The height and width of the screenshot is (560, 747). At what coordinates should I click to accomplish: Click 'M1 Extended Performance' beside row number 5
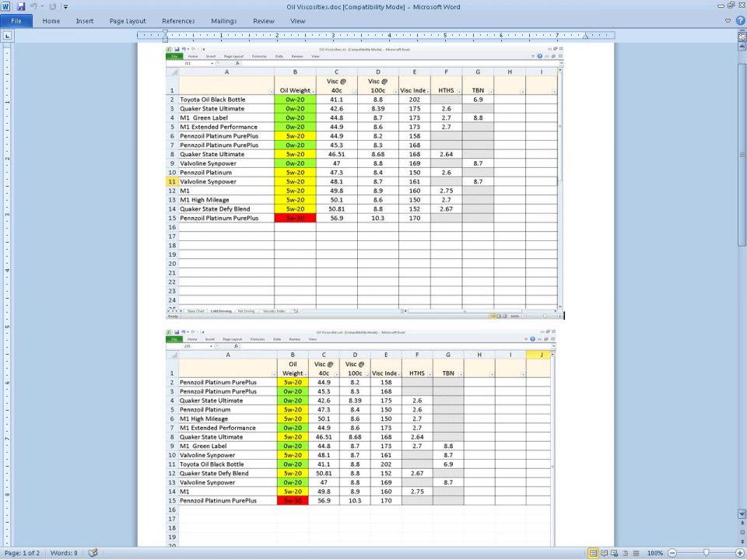(x=219, y=127)
